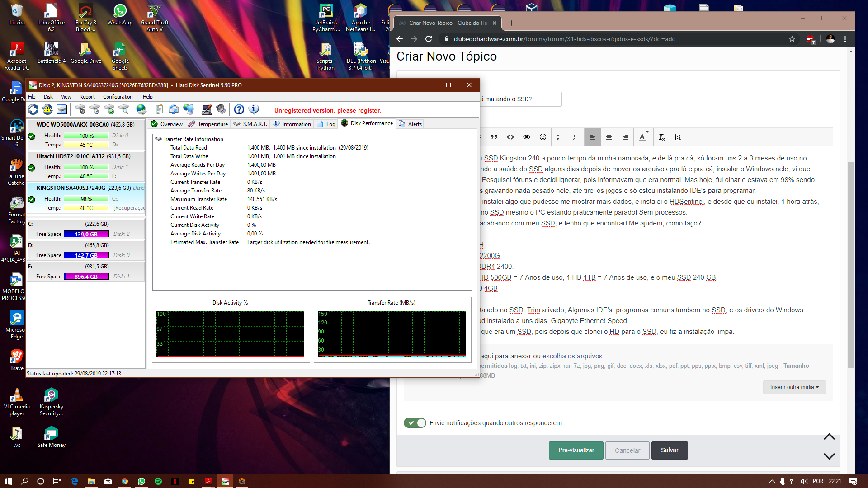Open the Report menu
868x488 pixels.
(87, 97)
